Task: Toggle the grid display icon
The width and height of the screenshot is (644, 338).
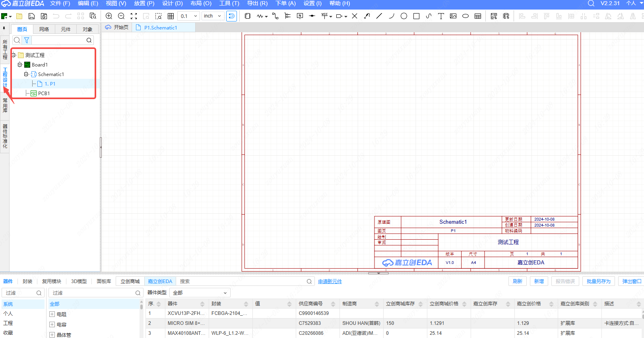Action: pos(171,16)
